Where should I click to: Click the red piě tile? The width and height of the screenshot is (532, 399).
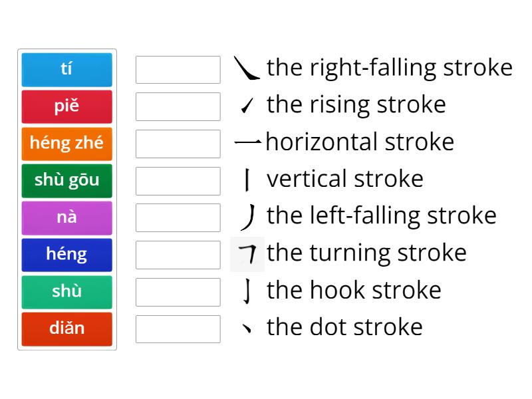pyautogui.click(x=66, y=106)
